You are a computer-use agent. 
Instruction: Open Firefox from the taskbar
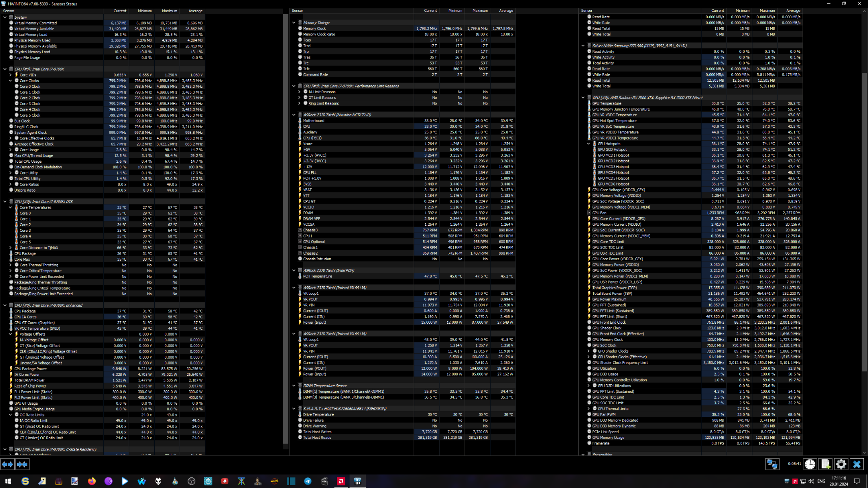pyautogui.click(x=92, y=481)
